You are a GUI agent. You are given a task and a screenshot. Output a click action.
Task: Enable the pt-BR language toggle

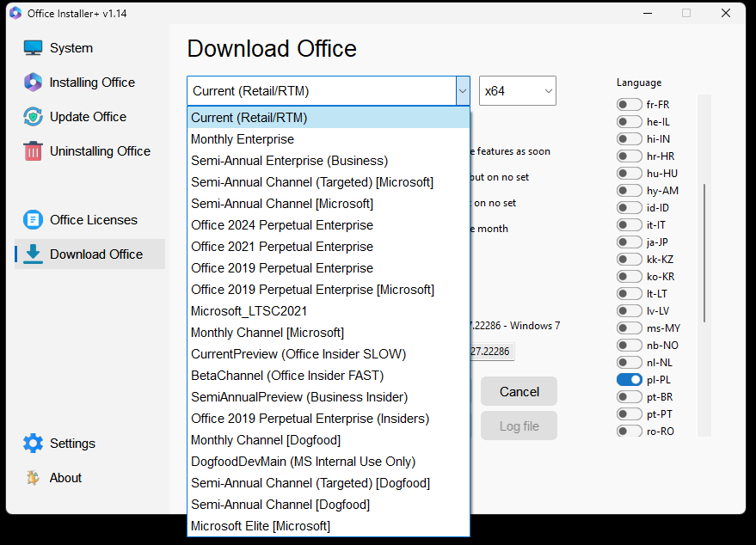pyautogui.click(x=630, y=397)
